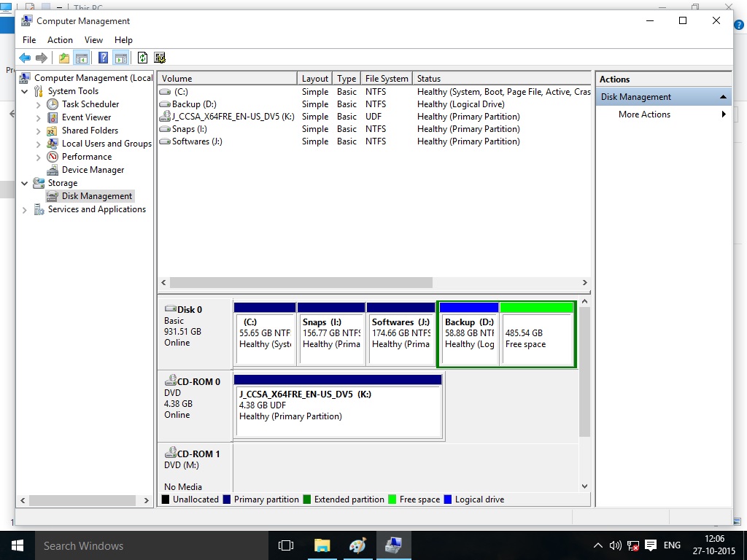Click the Refresh toolbar icon
Screen dimensions: 747x560
point(143,58)
